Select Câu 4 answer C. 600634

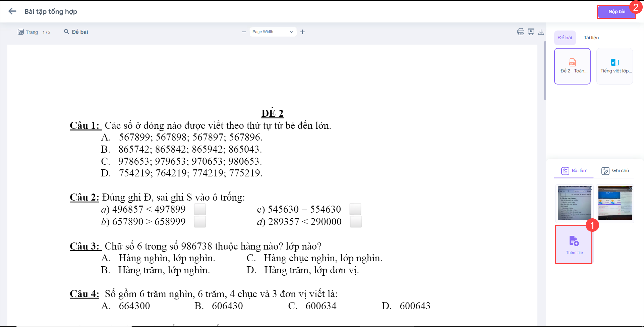tap(312, 306)
